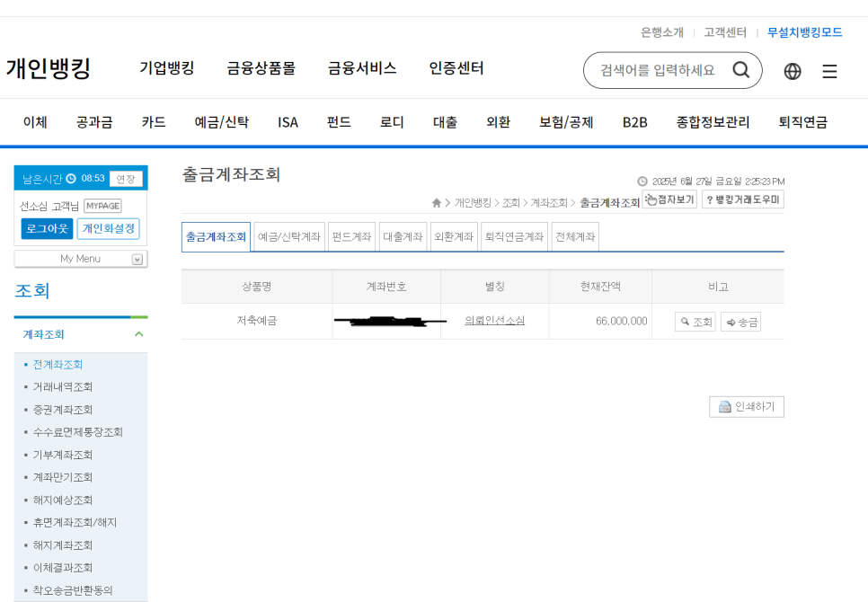Click 송금 transfer button in account row

[x=740, y=322]
